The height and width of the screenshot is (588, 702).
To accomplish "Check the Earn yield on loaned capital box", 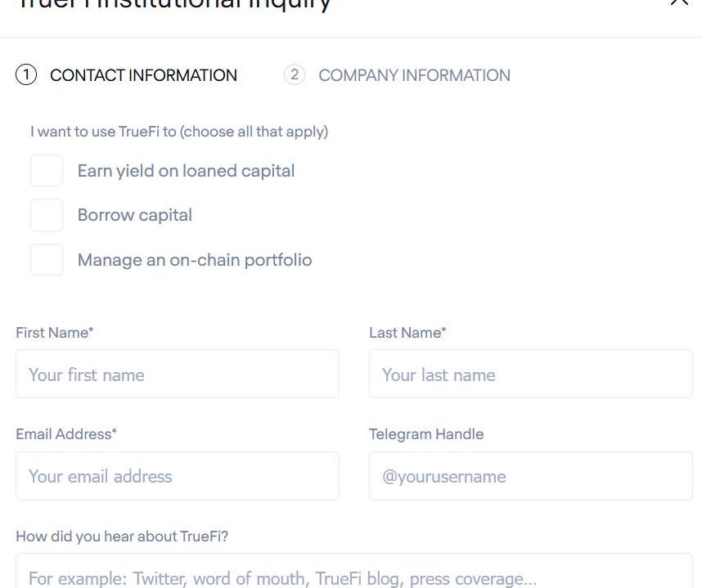I will pyautogui.click(x=47, y=170).
